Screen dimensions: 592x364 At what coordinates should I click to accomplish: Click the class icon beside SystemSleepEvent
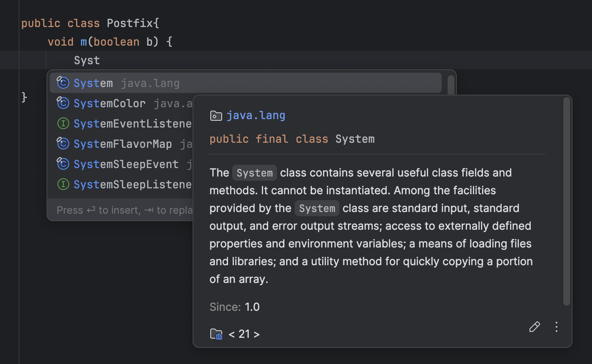(62, 164)
